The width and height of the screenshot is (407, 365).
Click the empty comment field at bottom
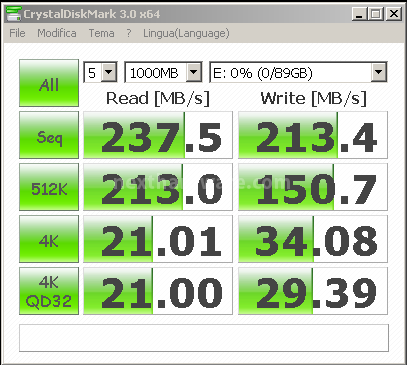(204, 338)
